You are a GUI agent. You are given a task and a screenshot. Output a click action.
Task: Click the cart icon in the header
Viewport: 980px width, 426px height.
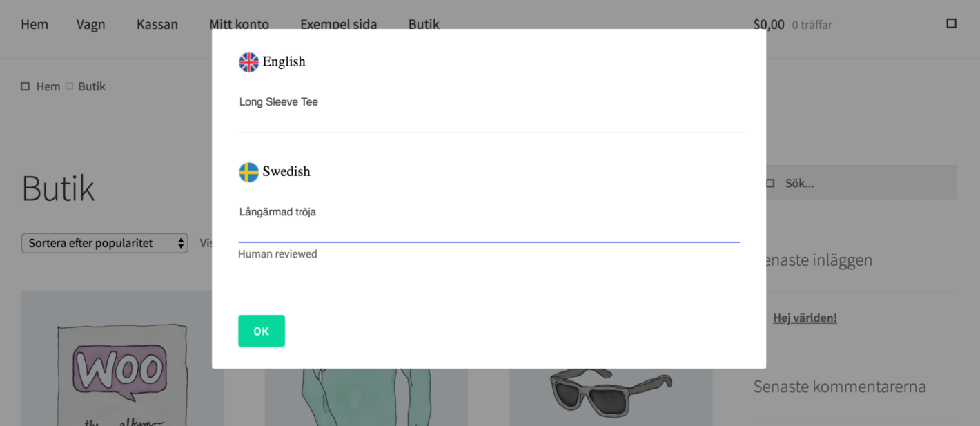point(951,24)
